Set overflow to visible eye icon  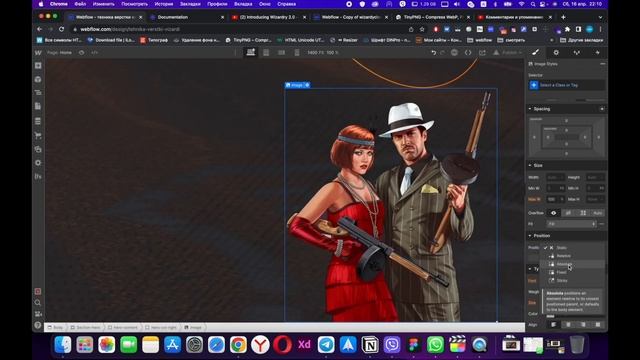(x=553, y=213)
